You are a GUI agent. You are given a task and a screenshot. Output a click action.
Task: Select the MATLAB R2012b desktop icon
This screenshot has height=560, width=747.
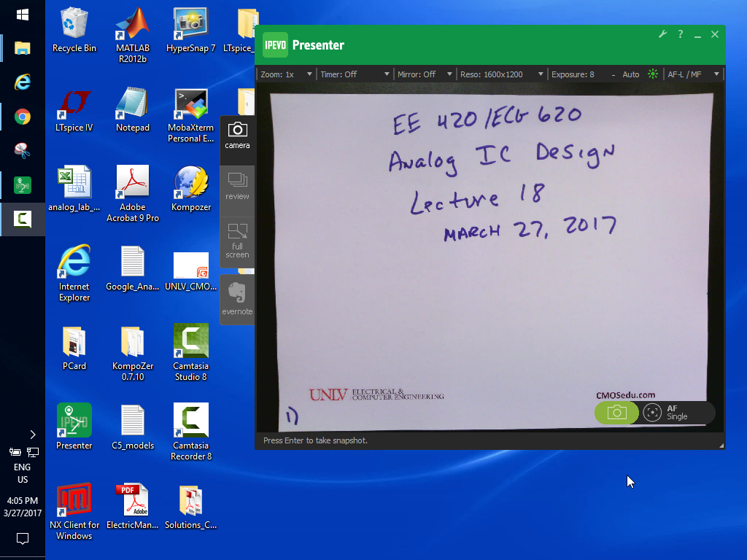point(133,35)
